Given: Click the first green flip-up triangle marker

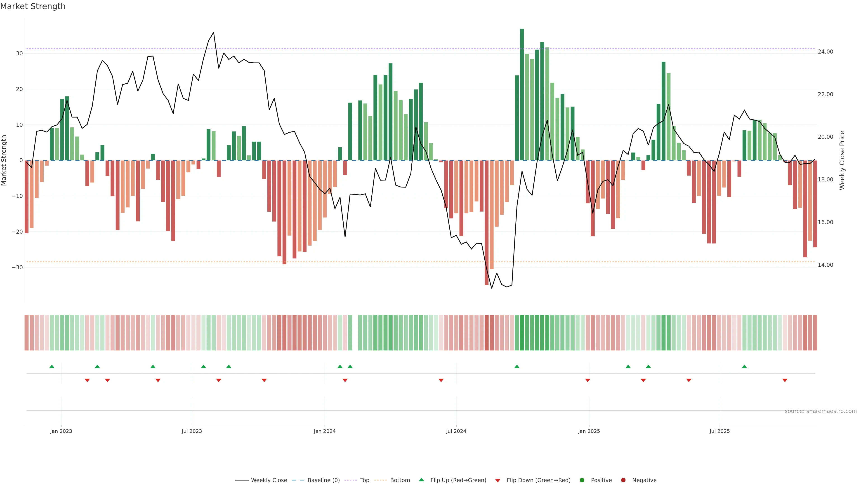Looking at the screenshot, I should click(x=52, y=366).
